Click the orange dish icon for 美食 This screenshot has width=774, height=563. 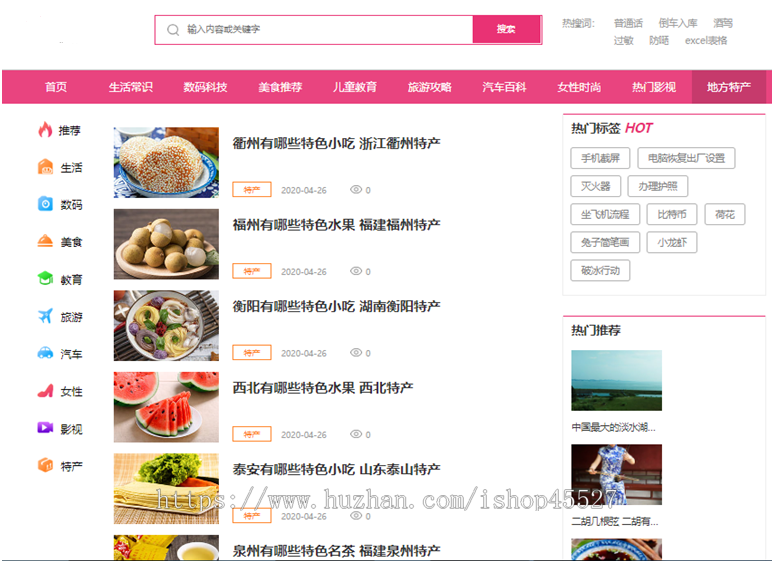[x=45, y=241]
